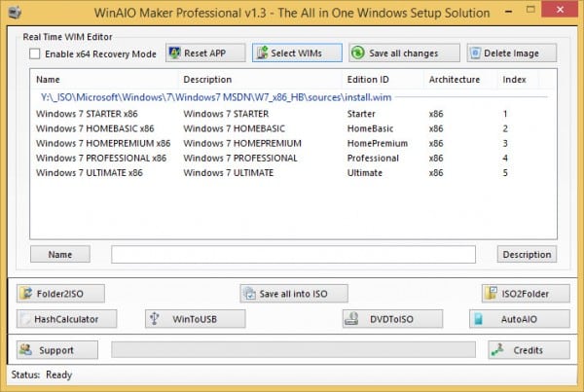Click the ISO2Folder icon
Screen dimensions: 584x392
coord(491,294)
